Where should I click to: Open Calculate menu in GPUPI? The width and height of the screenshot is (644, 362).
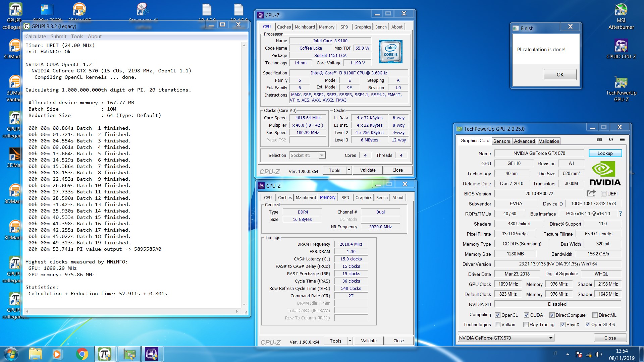pos(36,37)
